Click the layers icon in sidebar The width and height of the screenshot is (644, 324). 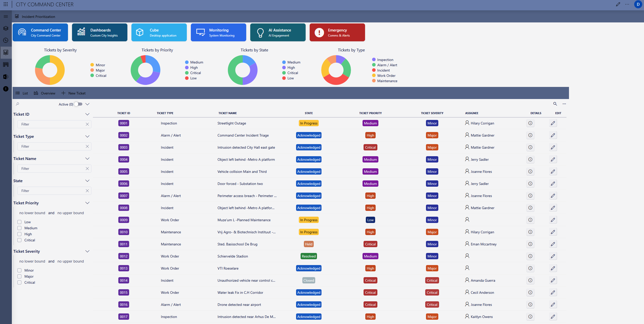click(x=6, y=28)
